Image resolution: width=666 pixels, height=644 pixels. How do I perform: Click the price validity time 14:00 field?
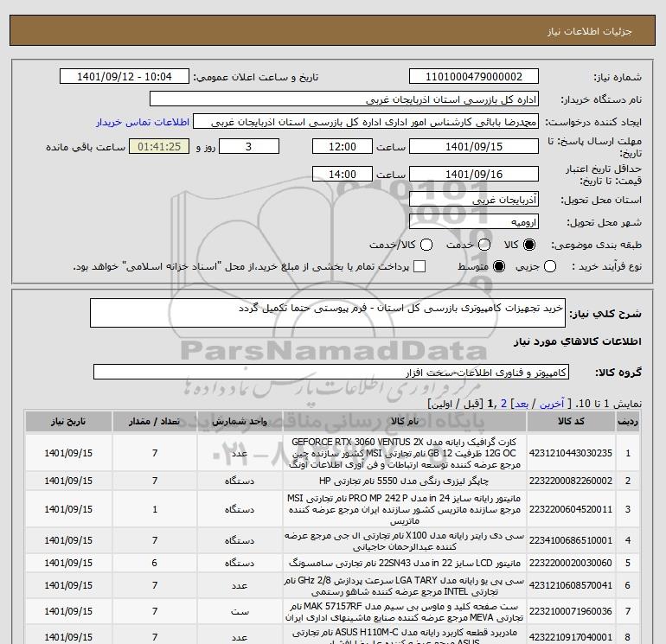(x=343, y=174)
